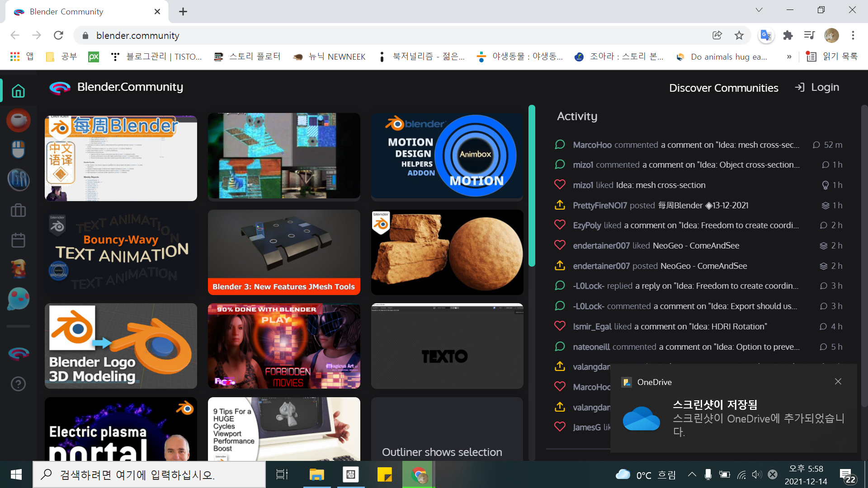Open the 每周Blender post thumbnail
The image size is (868, 488).
pyautogui.click(x=121, y=158)
